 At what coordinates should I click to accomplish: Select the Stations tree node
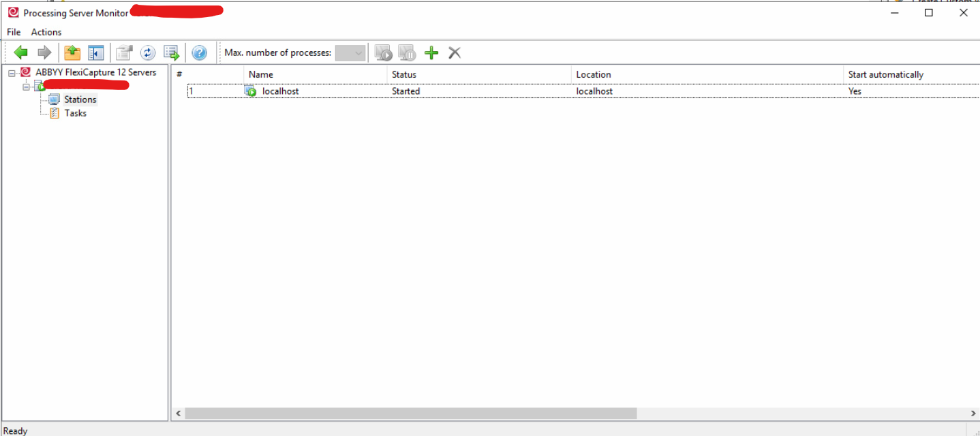click(x=80, y=99)
